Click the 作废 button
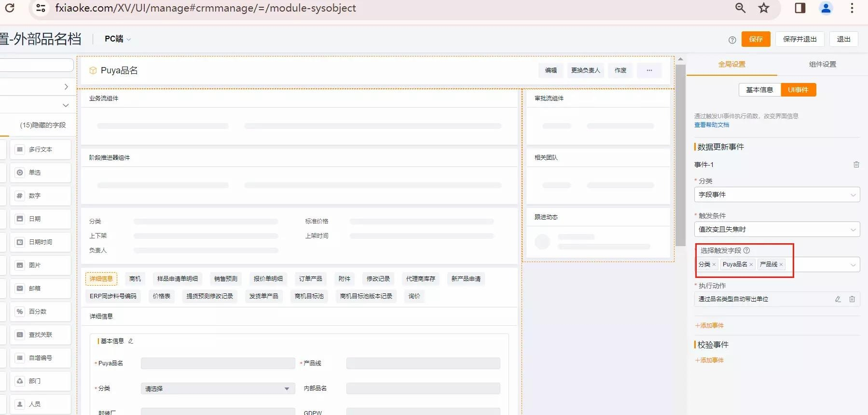Image resolution: width=868 pixels, height=415 pixels. pyautogui.click(x=620, y=70)
